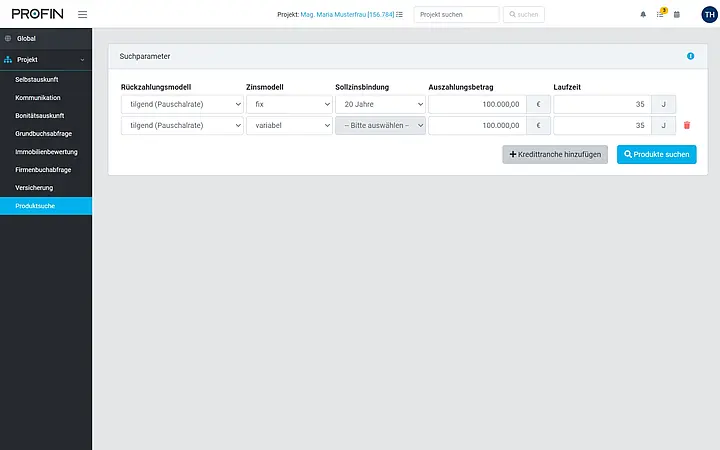Image resolution: width=720 pixels, height=450 pixels.
Task: Open the task list icon with badge
Action: [660, 14]
